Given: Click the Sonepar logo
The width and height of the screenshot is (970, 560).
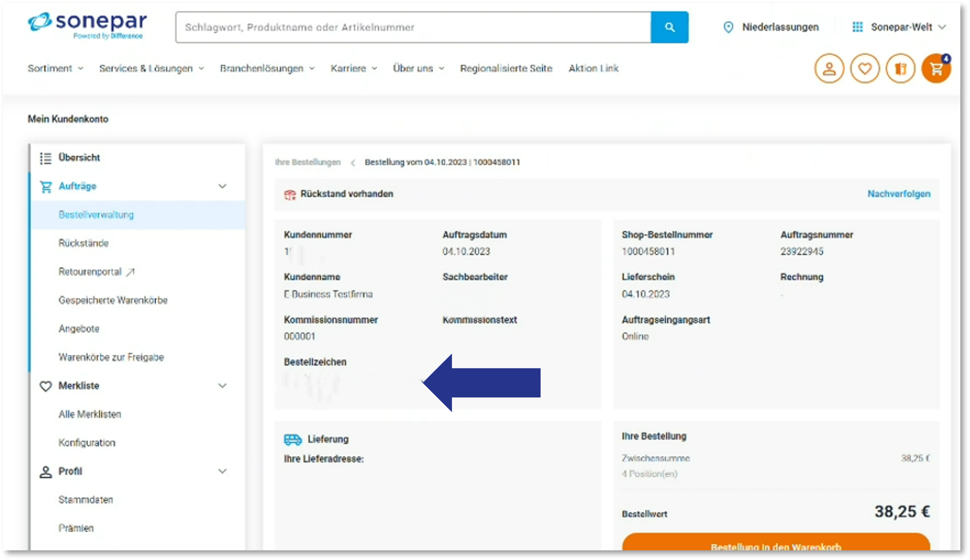Looking at the screenshot, I should point(87,26).
